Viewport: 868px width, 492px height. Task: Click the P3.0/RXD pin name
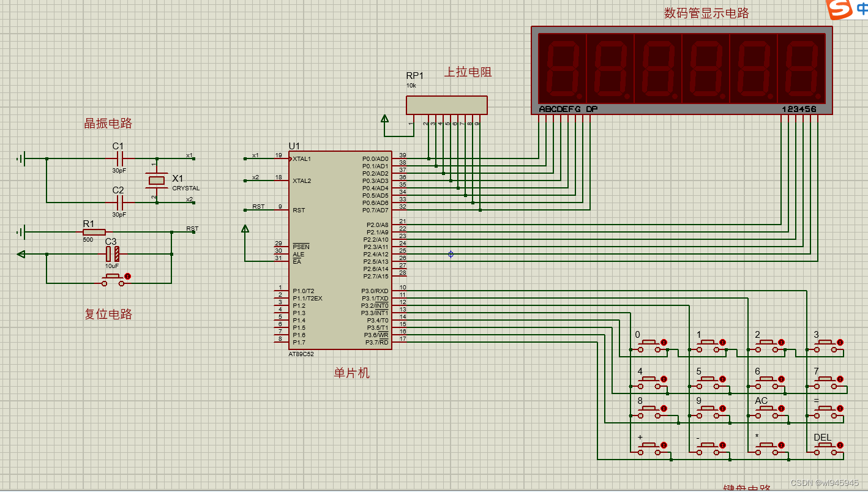tap(375, 291)
